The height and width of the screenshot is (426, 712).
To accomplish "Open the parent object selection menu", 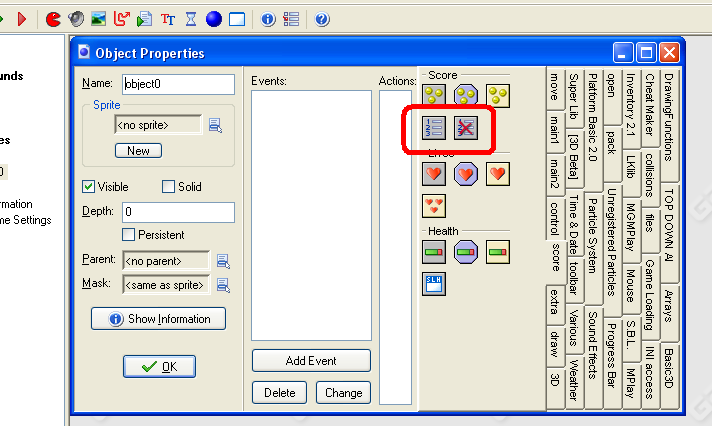I will click(223, 261).
